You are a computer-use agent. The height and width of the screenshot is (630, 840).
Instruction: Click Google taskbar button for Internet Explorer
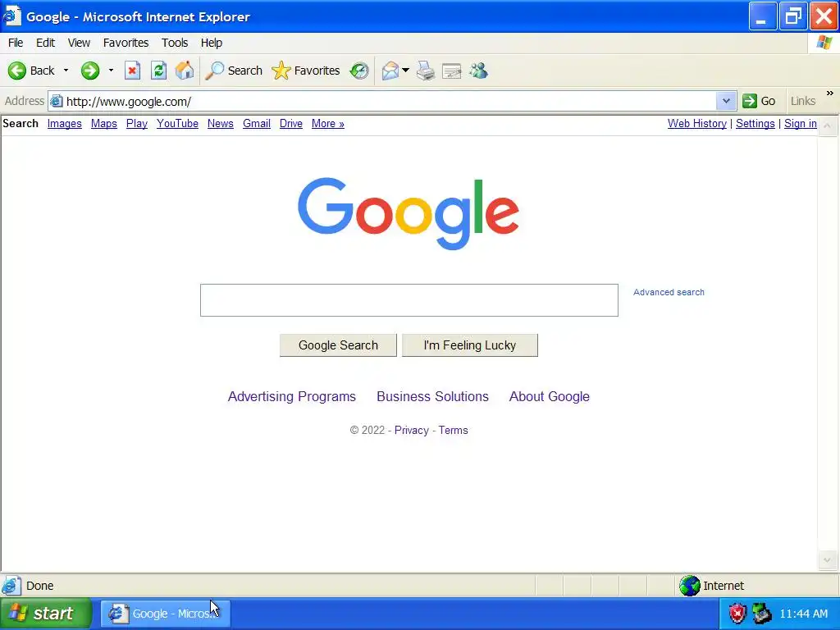point(166,614)
